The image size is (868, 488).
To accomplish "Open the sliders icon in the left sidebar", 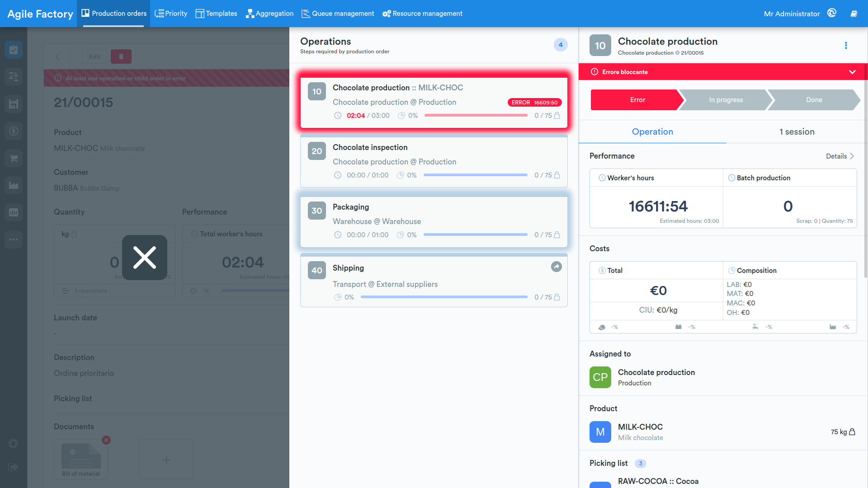I will [x=14, y=77].
